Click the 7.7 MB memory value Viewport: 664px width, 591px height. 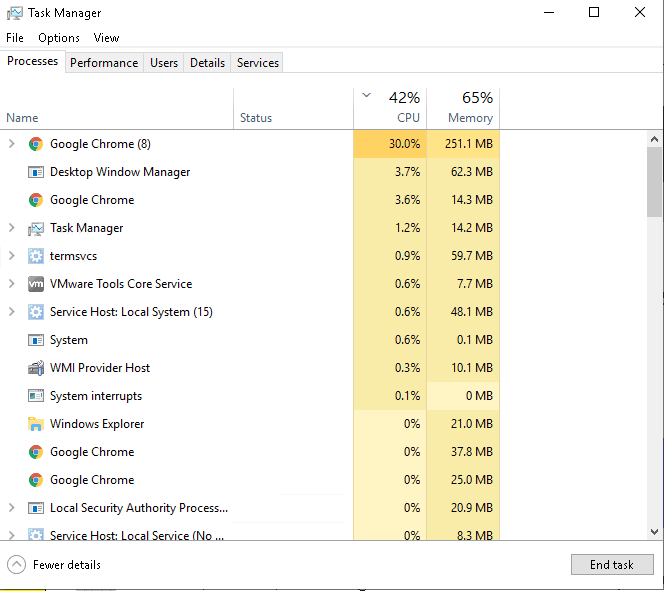(475, 284)
